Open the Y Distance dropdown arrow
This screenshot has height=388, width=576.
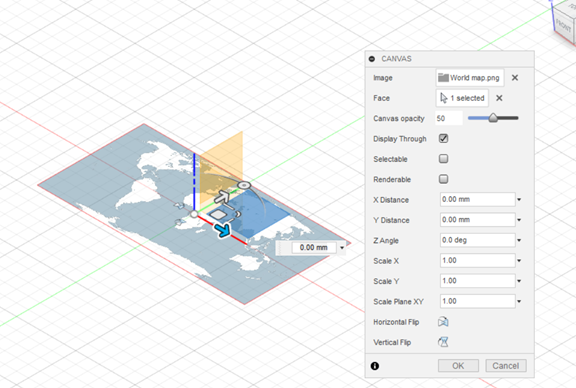pos(519,220)
